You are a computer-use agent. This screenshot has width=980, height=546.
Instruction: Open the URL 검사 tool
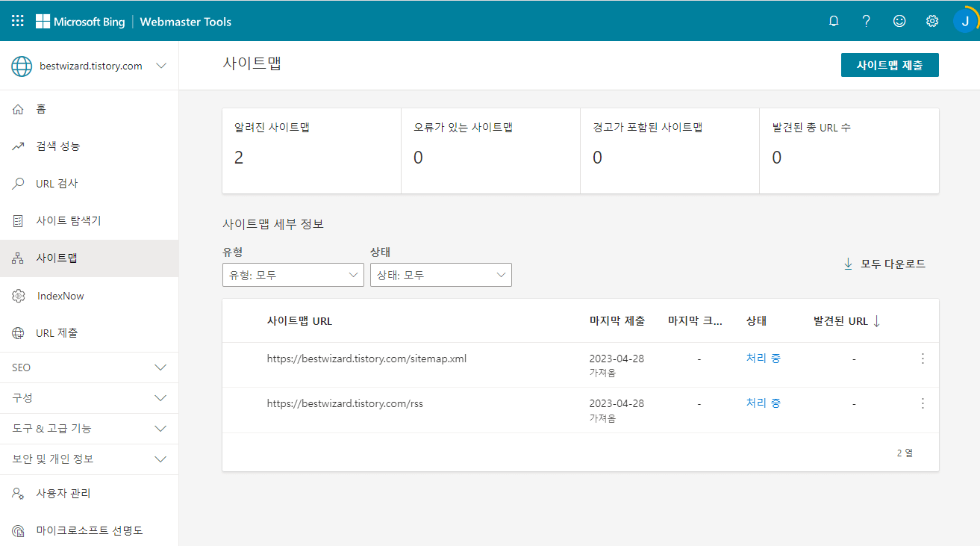(57, 183)
